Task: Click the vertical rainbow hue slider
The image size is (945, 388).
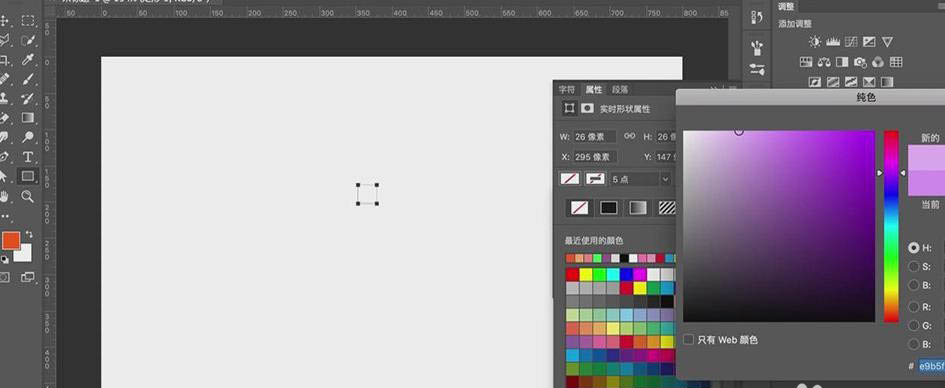Action: click(891, 226)
